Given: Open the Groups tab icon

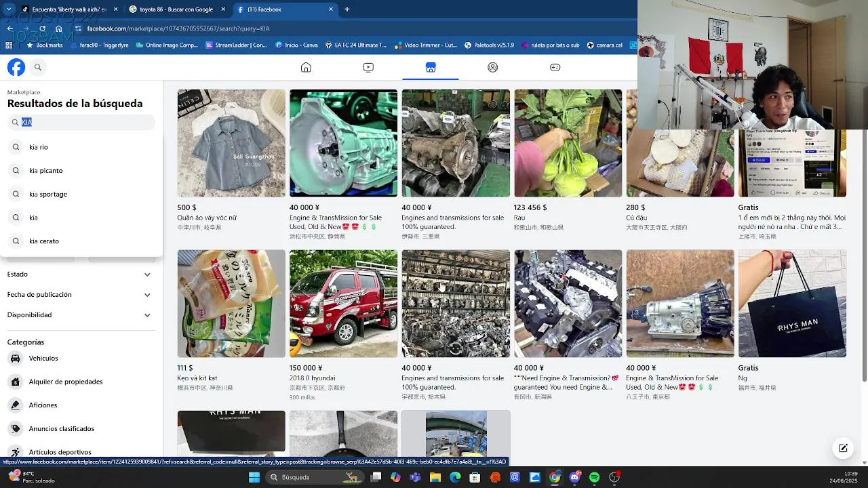Looking at the screenshot, I should point(493,67).
